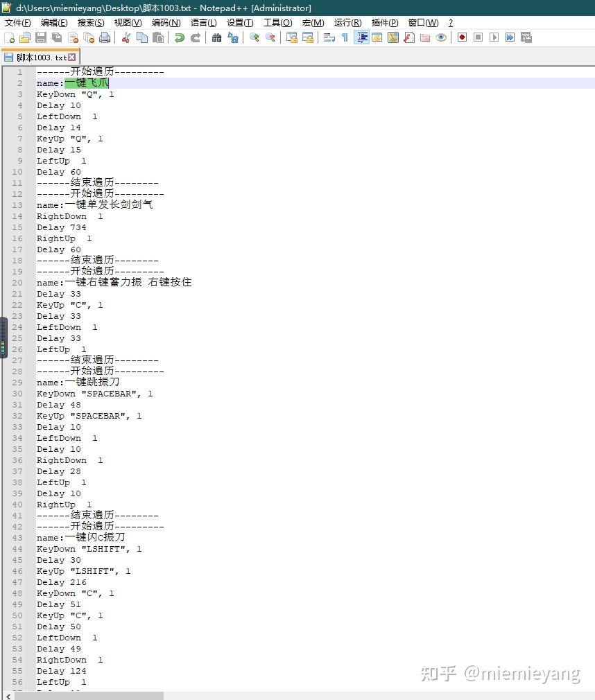
Task: Toggle synchronize horizontal scrolling icon
Action: pos(308,38)
